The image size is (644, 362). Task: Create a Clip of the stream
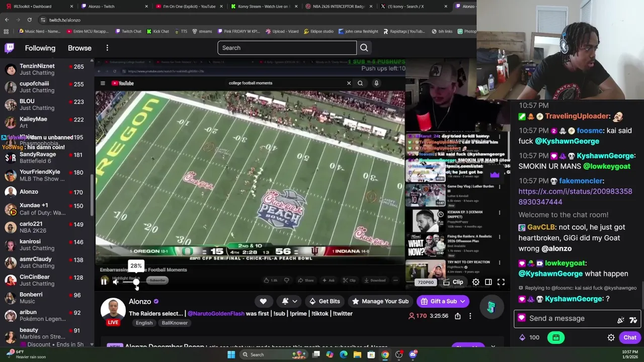click(453, 282)
